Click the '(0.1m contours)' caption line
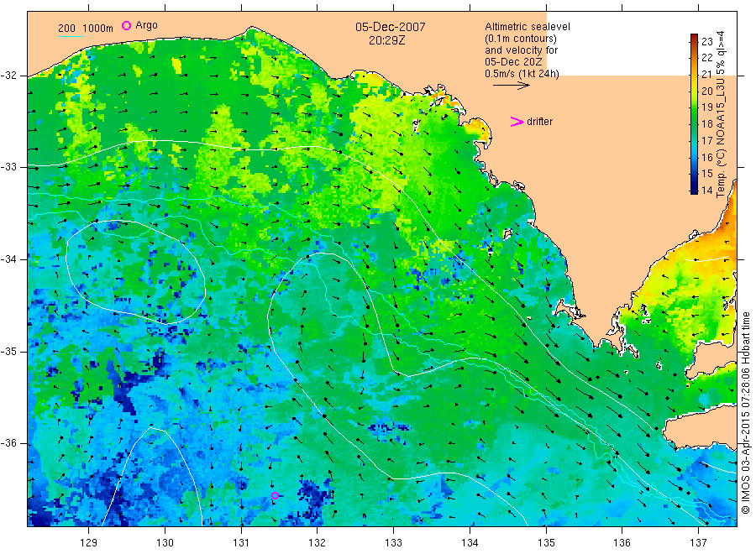The height and width of the screenshot is (554, 756). pos(521,39)
